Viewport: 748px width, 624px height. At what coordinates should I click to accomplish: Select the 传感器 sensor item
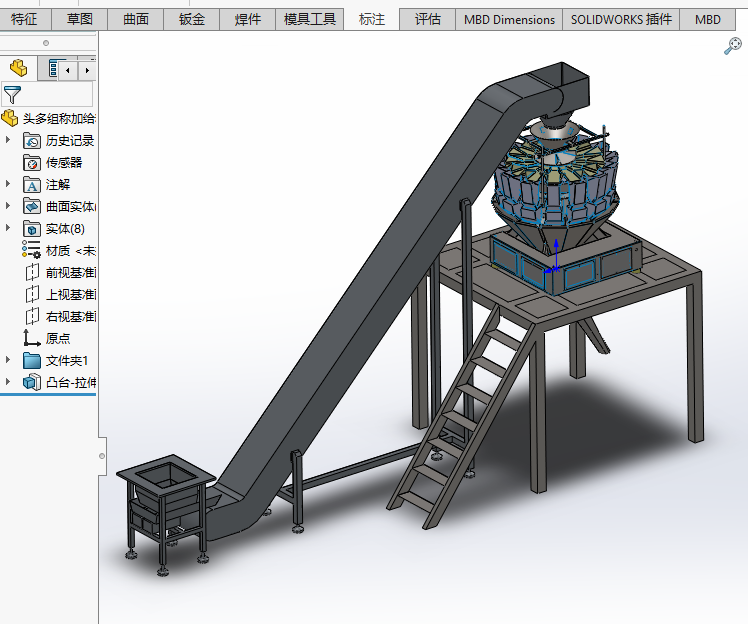pyautogui.click(x=63, y=162)
